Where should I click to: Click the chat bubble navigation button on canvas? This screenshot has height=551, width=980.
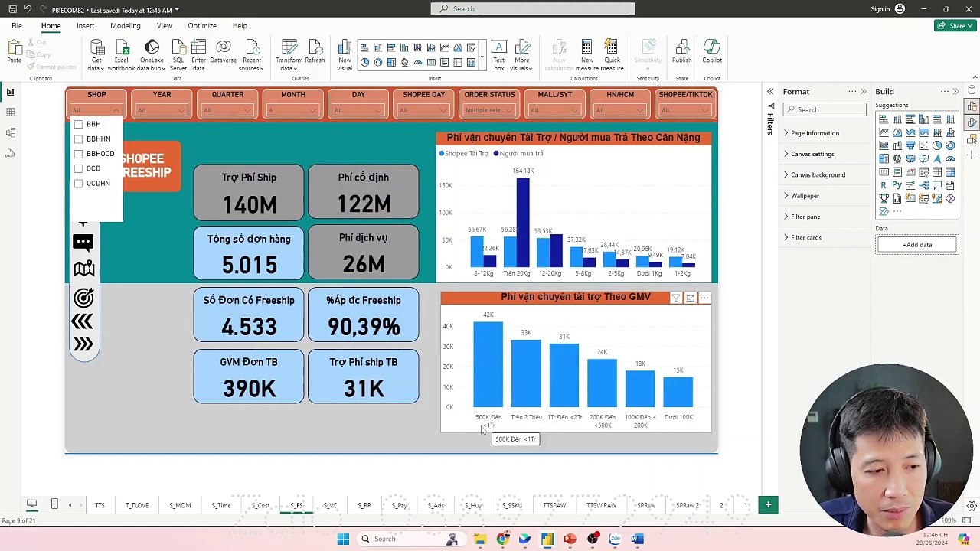83,242
